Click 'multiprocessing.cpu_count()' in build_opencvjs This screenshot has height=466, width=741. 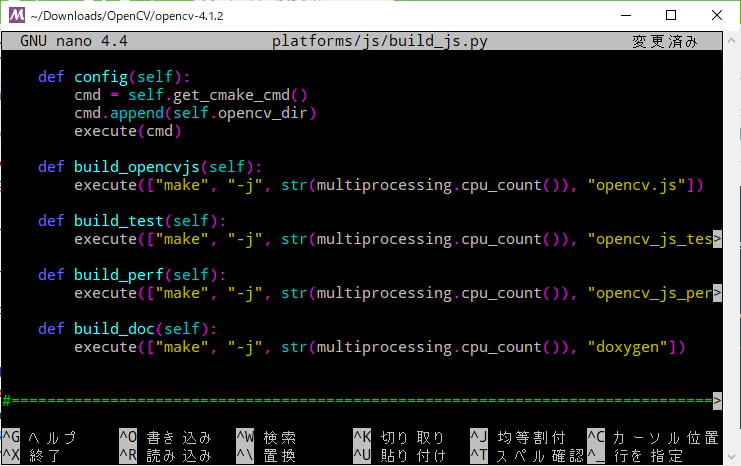[438, 185]
